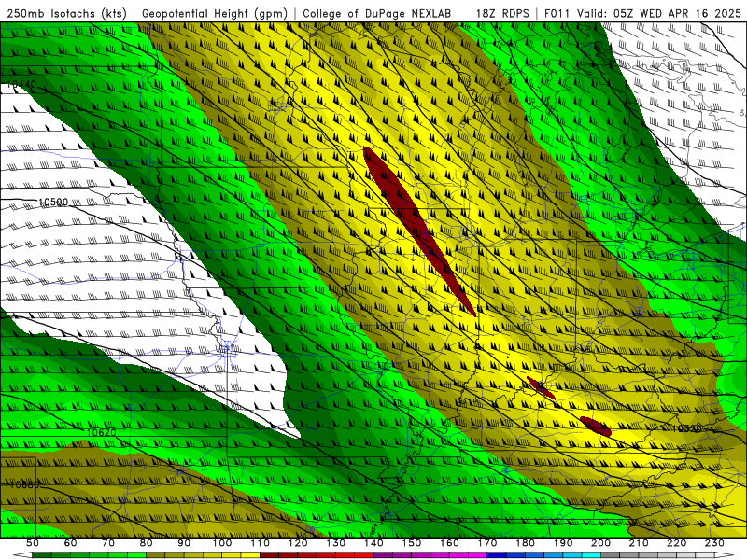Click the 60 value on the color scale
This screenshot has width=747, height=560.
click(71, 543)
